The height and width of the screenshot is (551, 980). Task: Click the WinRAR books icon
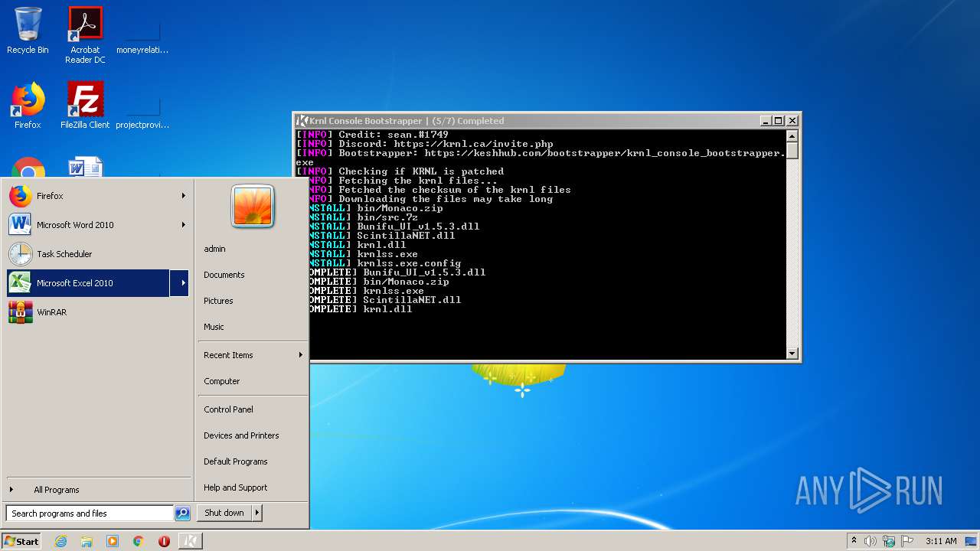(20, 312)
